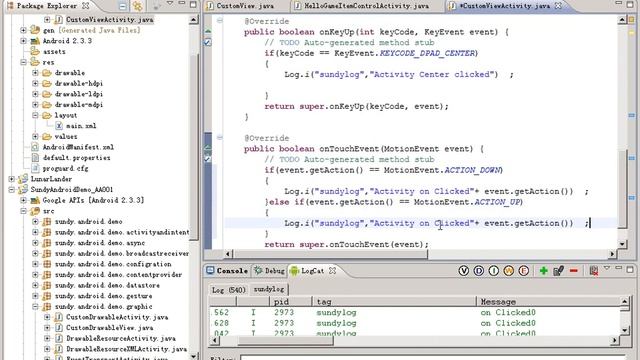Collapse the SundyAndroidDemo_AA001 project

pyautogui.click(x=11, y=189)
